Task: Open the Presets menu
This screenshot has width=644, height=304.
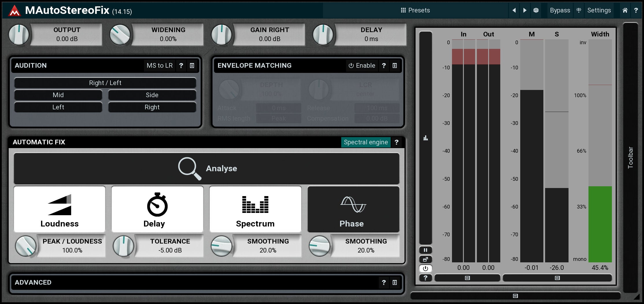Action: (415, 10)
